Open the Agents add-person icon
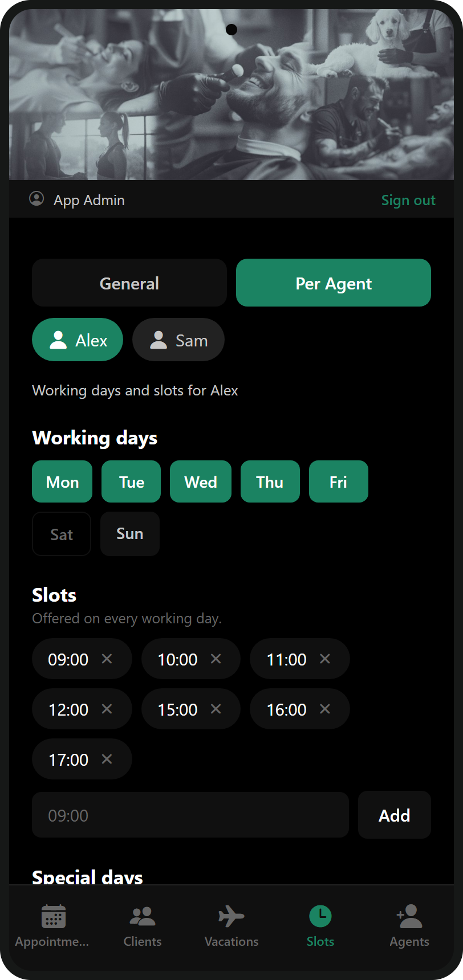463x980 pixels. [x=409, y=916]
